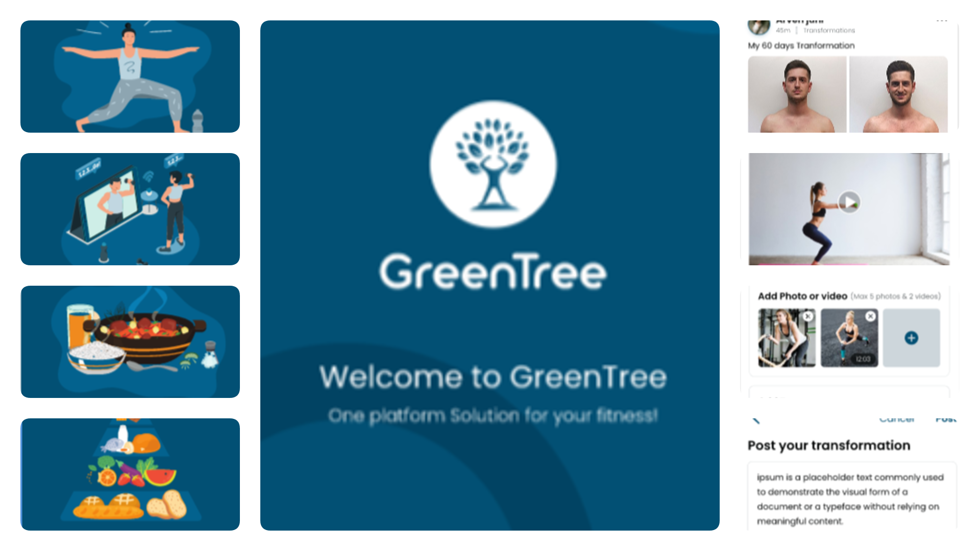980x551 pixels.
Task: Click the Post button at top right
Action: tap(946, 419)
